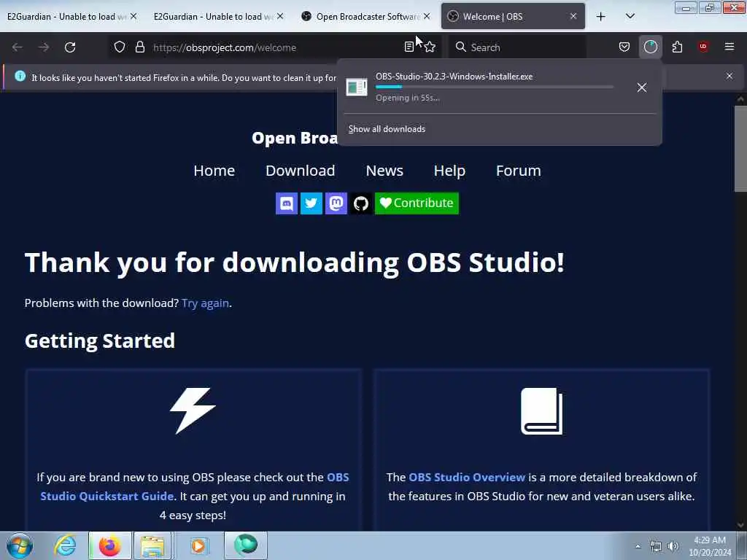
Task: Reload the current page
Action: tap(70, 47)
